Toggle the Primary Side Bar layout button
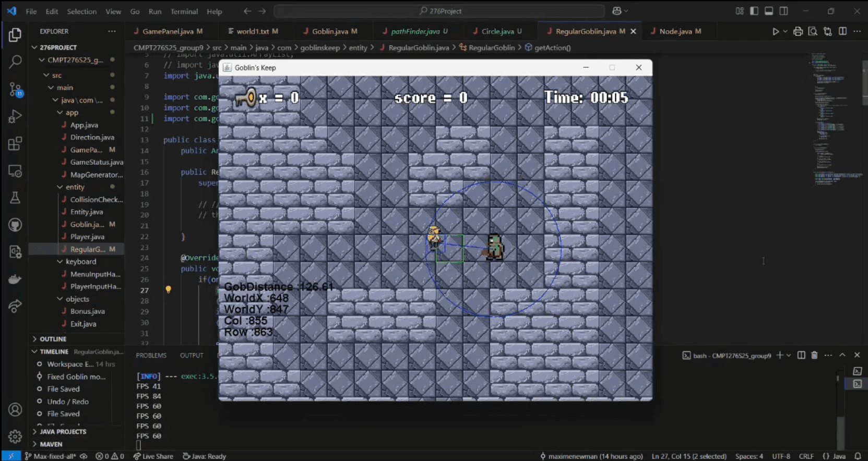Screen dimensions: 868x461 [x=754, y=11]
